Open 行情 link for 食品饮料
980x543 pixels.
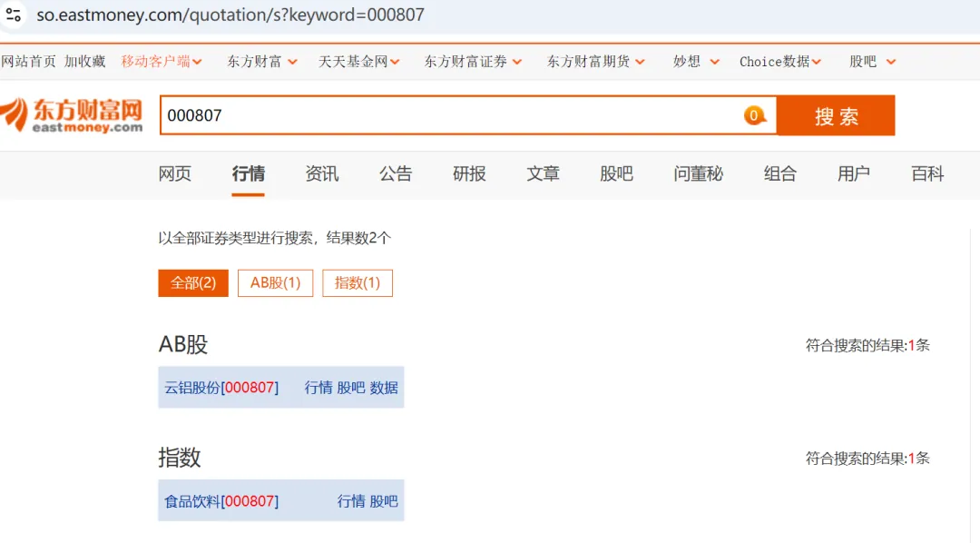tap(351, 501)
